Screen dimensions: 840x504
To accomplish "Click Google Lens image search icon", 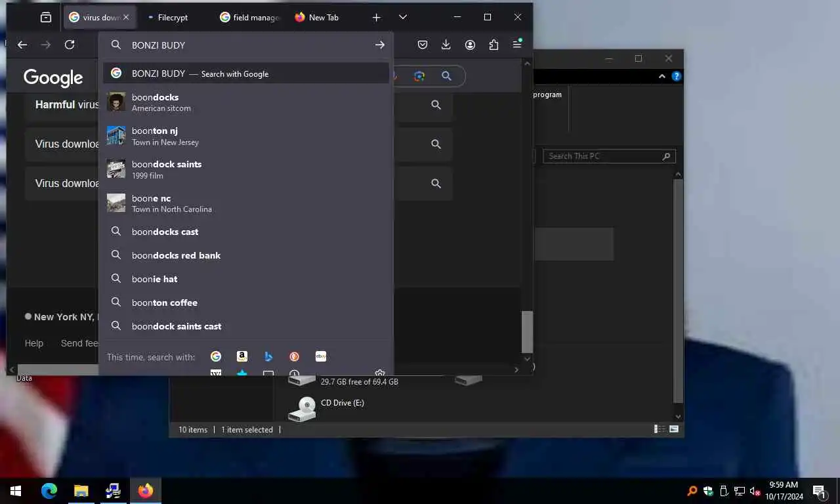I will tap(419, 76).
